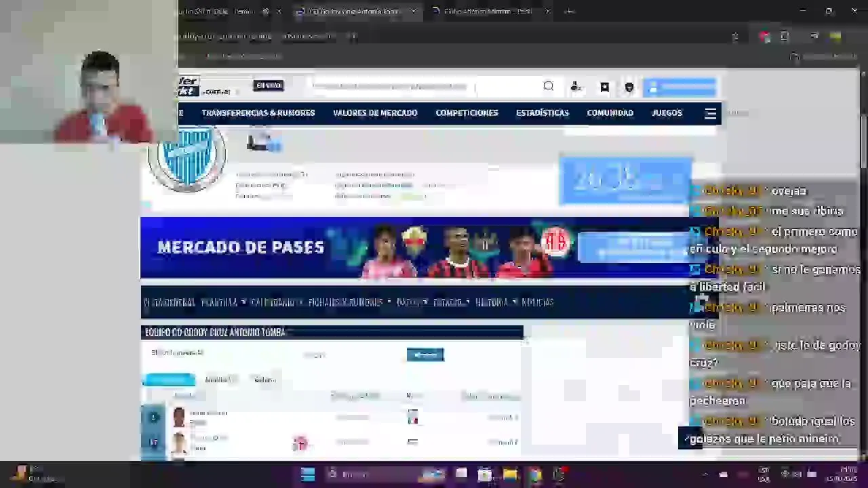Click the Godoy Cruz club crest
The height and width of the screenshot is (488, 868).
(188, 157)
